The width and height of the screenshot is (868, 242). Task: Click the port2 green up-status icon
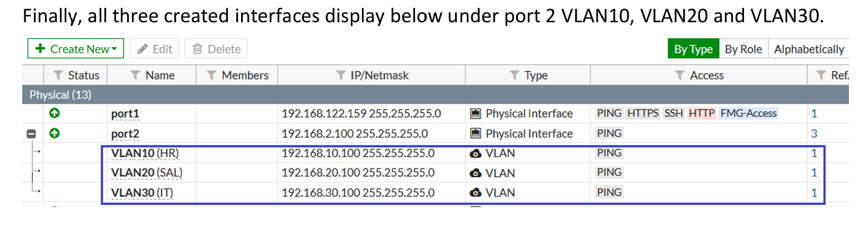[54, 133]
